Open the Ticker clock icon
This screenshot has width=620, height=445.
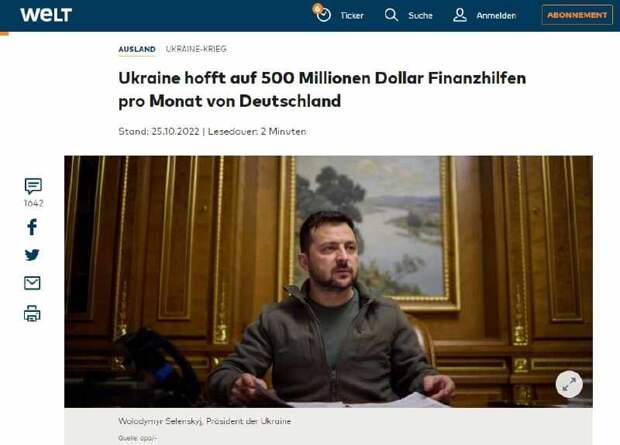322,14
